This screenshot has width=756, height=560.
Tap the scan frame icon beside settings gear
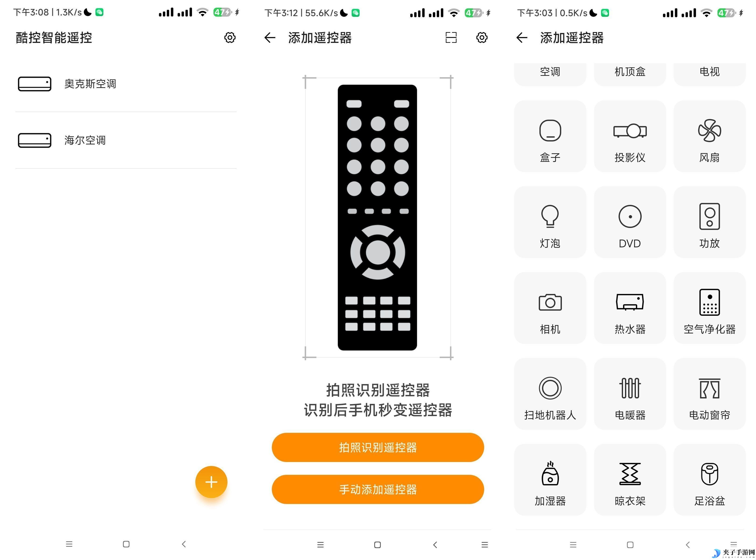click(x=451, y=38)
